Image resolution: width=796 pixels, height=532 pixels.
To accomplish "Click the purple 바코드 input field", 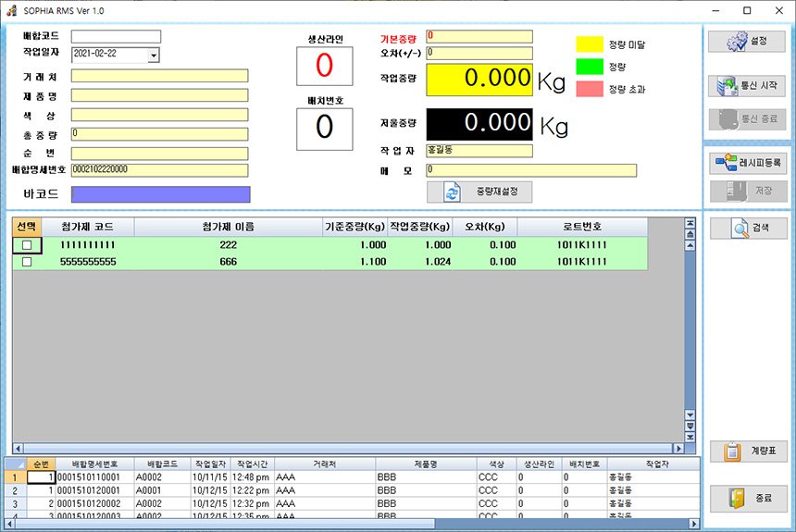I will click(160, 194).
